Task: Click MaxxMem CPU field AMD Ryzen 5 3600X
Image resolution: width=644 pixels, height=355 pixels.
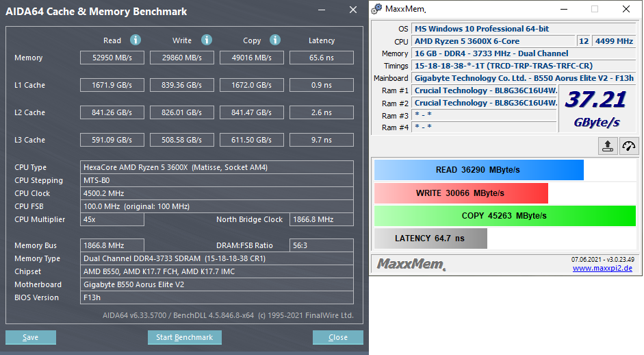Action: tap(493, 41)
